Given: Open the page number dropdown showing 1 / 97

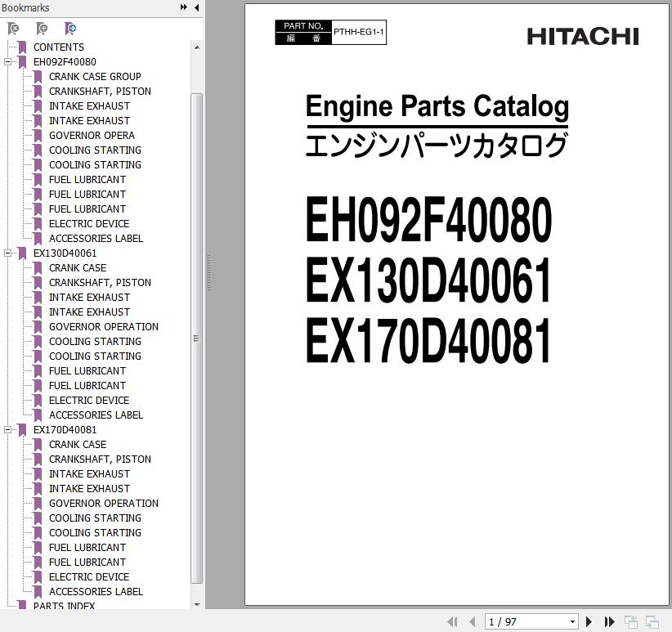Looking at the screenshot, I should point(572,621).
